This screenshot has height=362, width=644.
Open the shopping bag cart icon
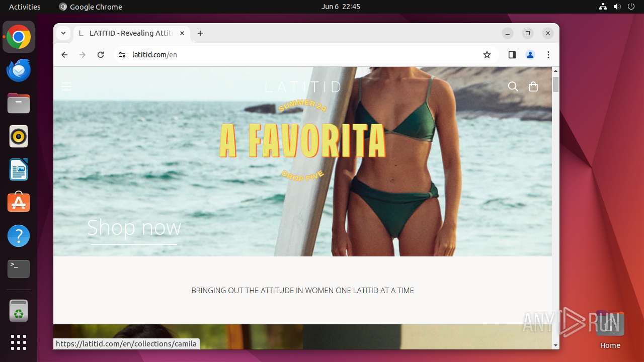(533, 86)
